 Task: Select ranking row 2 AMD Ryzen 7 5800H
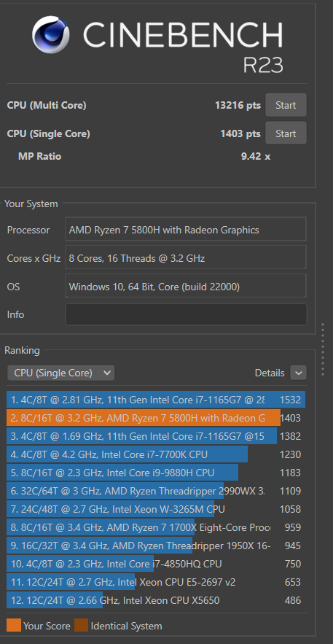coord(156,418)
